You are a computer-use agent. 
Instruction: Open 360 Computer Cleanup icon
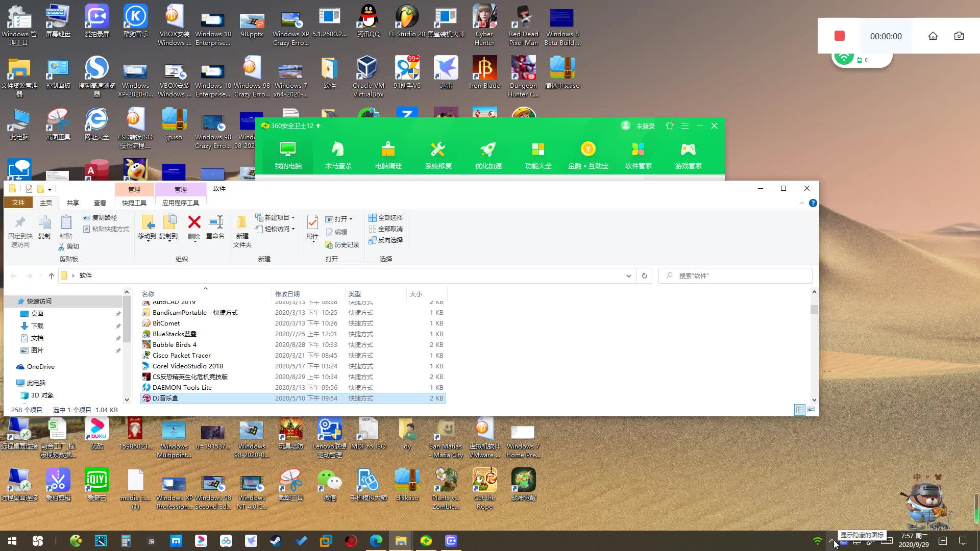[388, 149]
